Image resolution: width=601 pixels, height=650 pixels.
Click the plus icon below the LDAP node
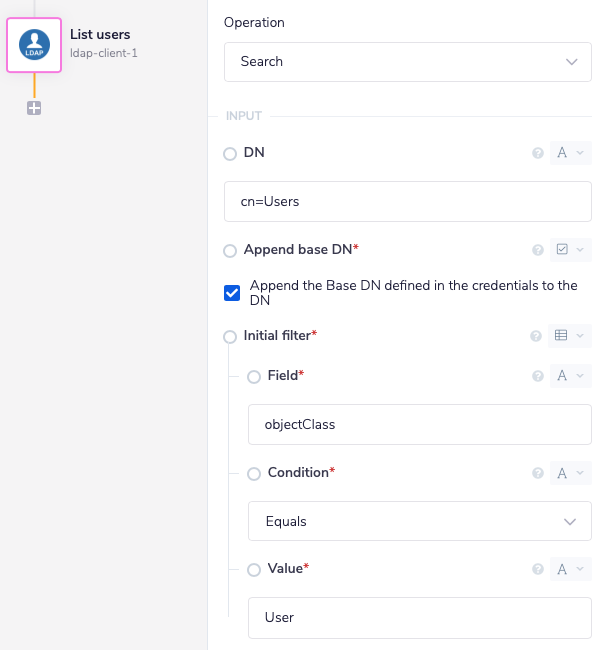coord(34,108)
